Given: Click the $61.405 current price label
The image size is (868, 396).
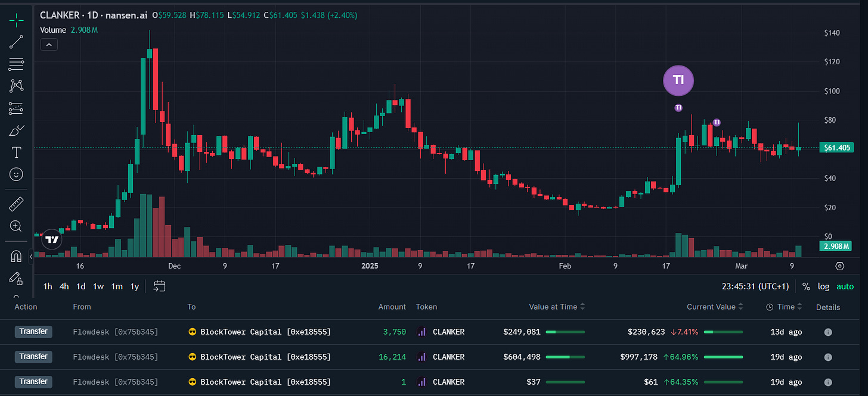Looking at the screenshot, I should 836,148.
